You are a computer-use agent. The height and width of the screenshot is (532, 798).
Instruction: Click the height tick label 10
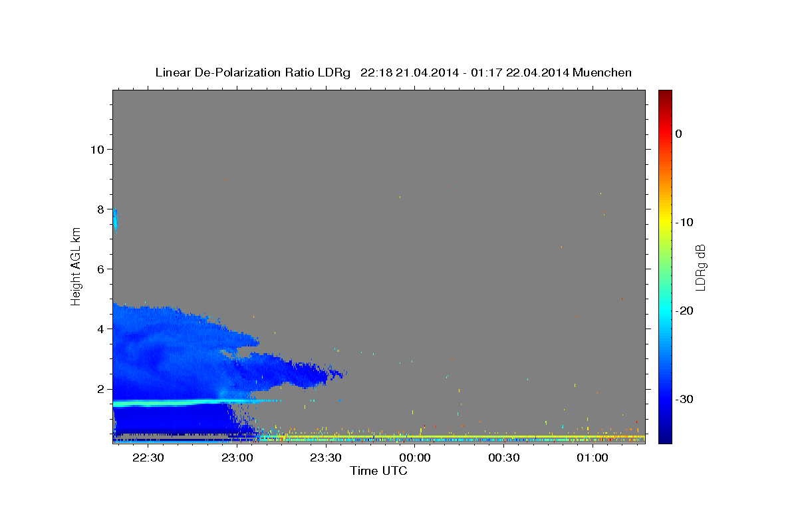coord(97,149)
